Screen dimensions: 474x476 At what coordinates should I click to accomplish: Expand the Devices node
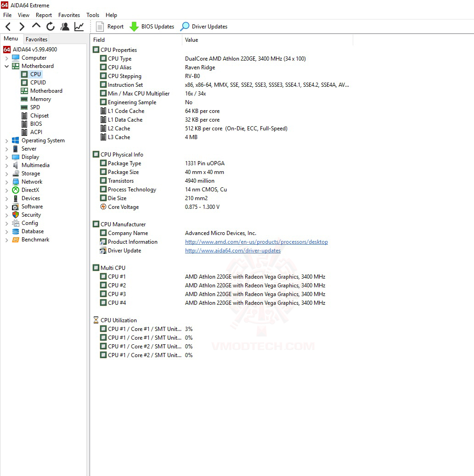pos(7,198)
